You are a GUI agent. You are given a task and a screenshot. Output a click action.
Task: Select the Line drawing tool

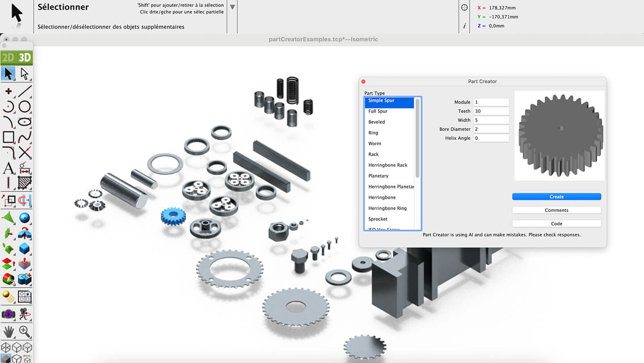tap(25, 91)
